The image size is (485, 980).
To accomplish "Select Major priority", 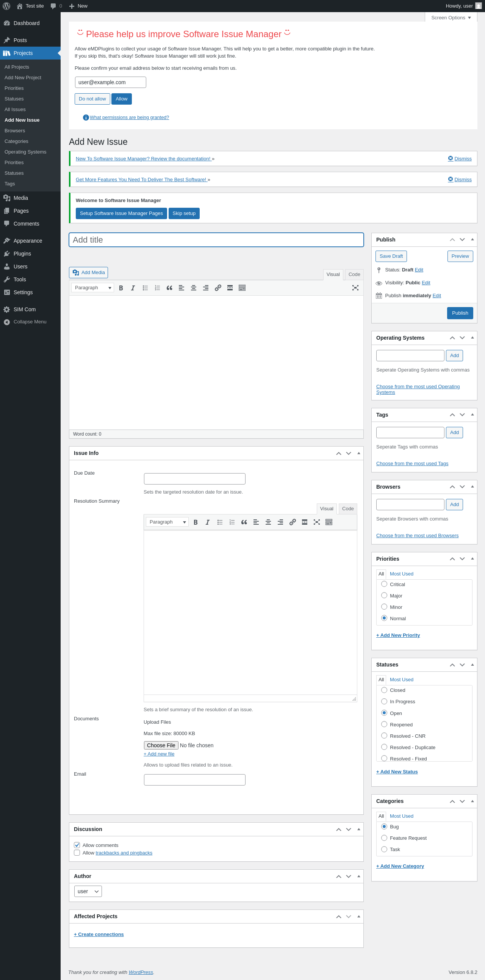I will point(384,595).
